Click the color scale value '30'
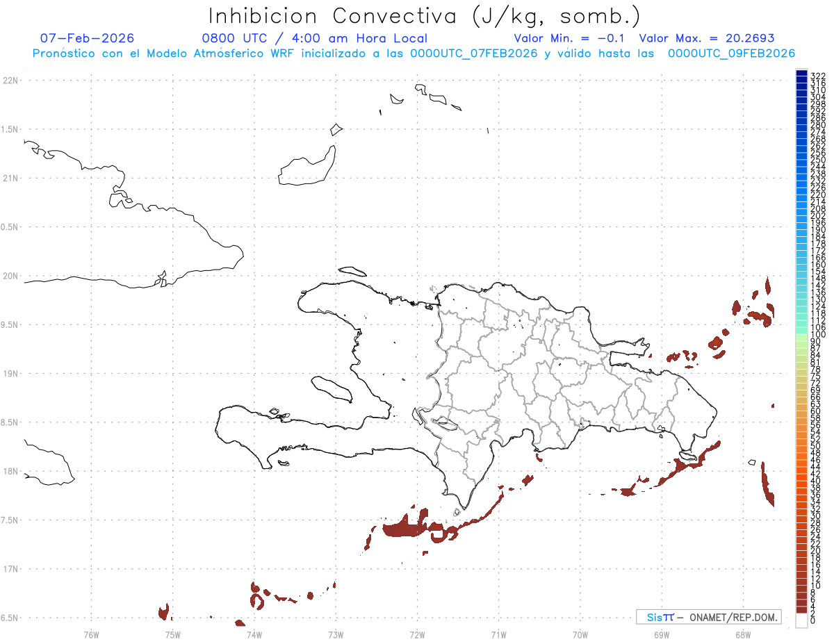 tap(816, 515)
